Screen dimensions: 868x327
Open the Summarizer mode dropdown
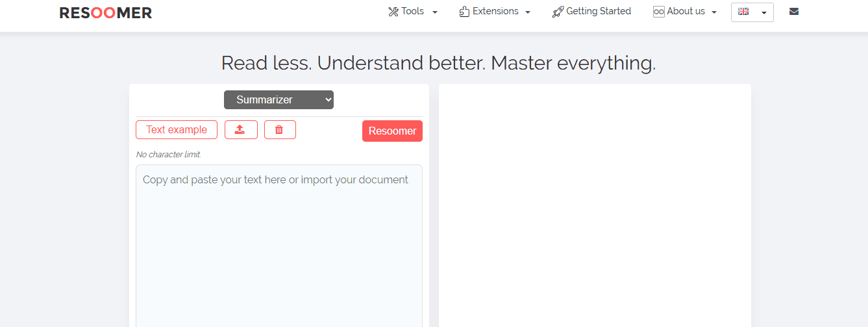point(279,99)
